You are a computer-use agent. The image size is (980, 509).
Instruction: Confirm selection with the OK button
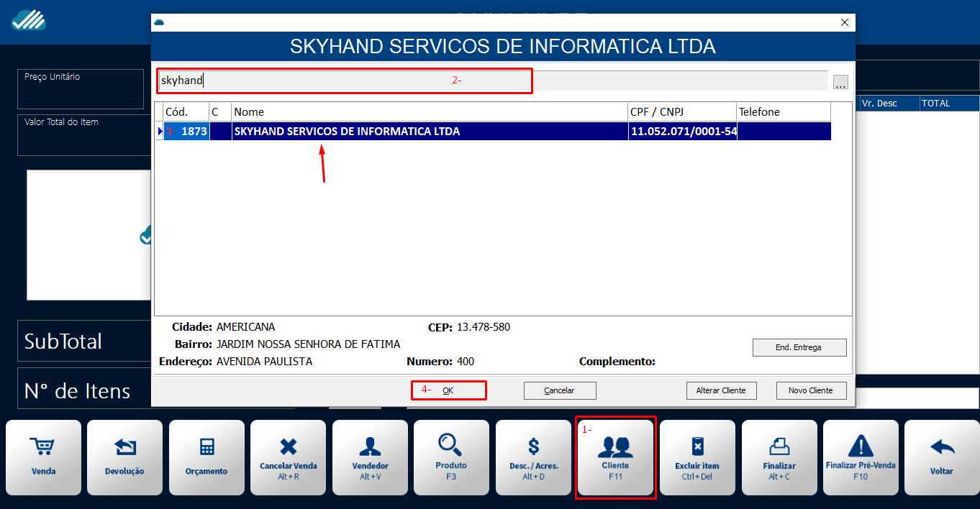(448, 390)
